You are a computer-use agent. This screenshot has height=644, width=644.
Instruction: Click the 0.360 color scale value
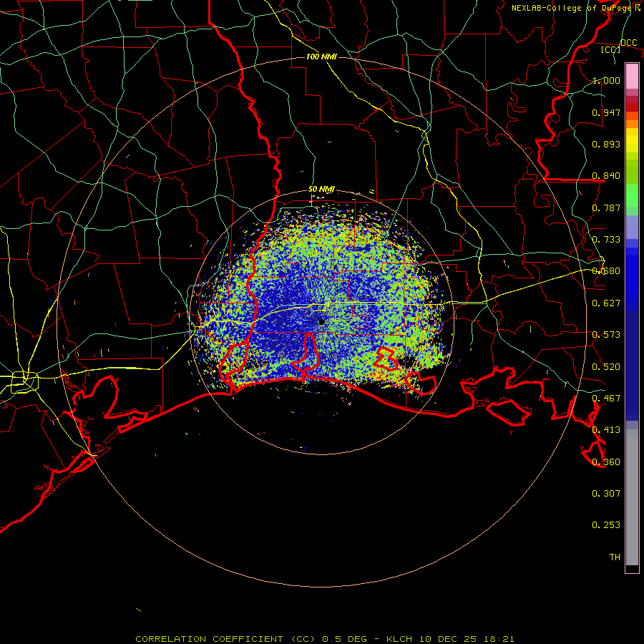[x=606, y=462]
